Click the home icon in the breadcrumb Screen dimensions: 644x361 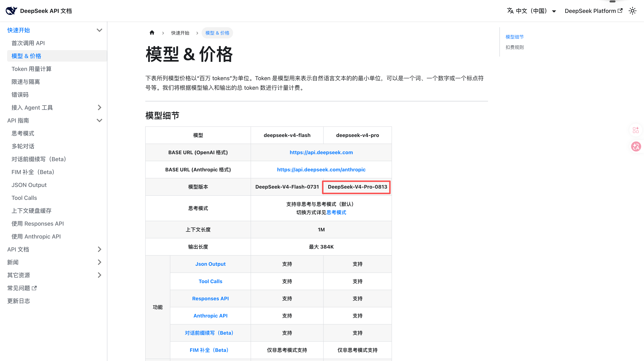[x=152, y=33]
